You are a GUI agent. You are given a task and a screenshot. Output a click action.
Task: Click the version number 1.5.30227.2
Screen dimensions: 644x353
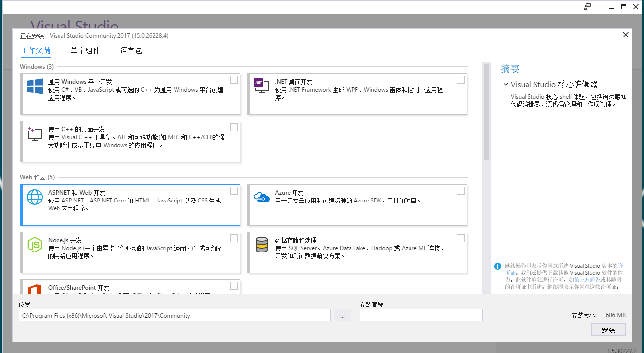[x=622, y=350]
